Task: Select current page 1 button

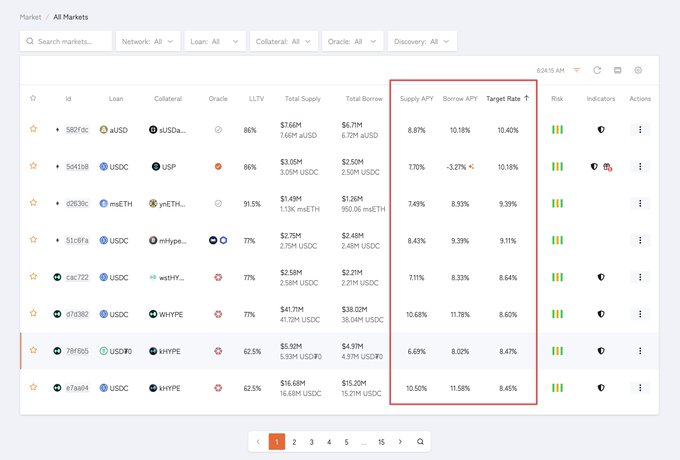Action: coord(277,442)
